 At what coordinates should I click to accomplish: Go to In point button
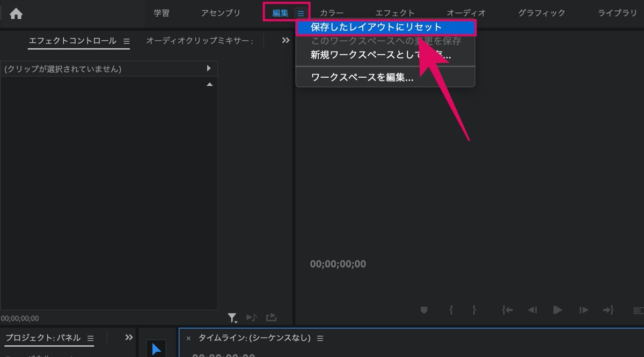(x=507, y=310)
